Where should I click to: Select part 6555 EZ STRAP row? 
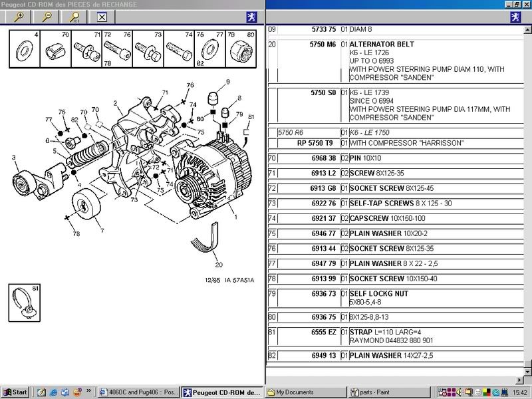[396, 336]
